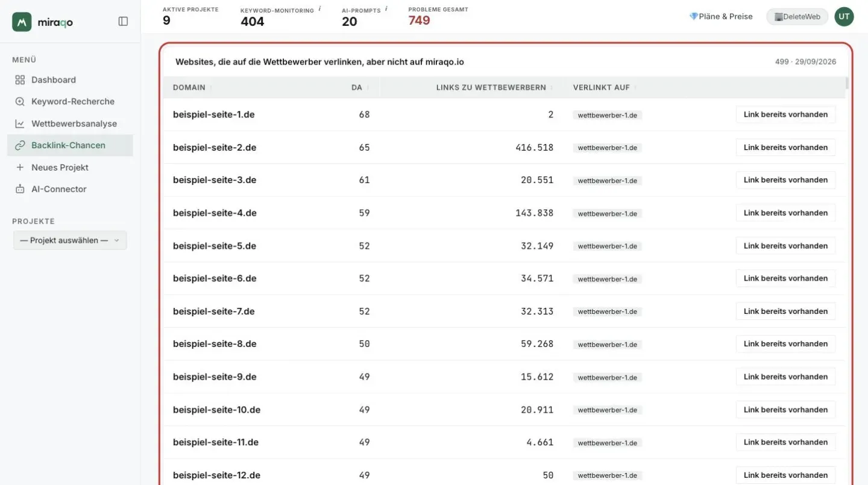Click the date stamp 499 · 29/09/2026
Image resolution: width=868 pixels, height=485 pixels.
click(x=805, y=62)
